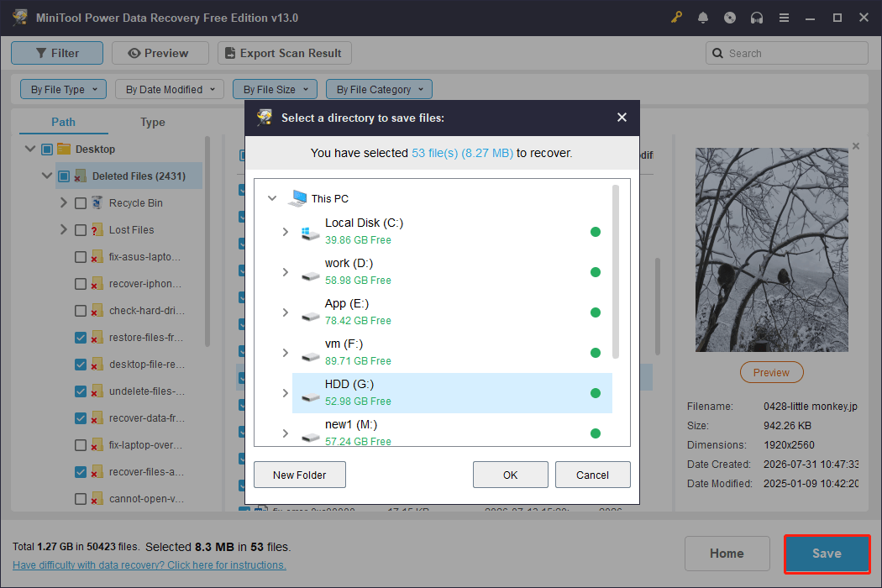
Task: Uncheck the desktop-file-re... checkbox
Action: point(81,365)
